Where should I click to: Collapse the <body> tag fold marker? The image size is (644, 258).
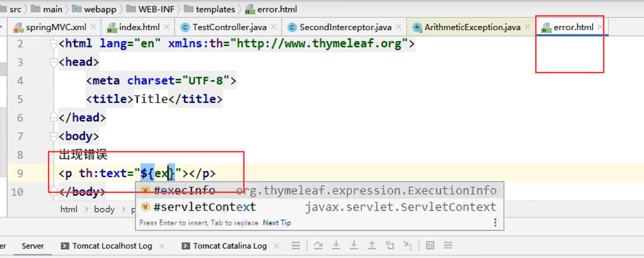(54, 136)
